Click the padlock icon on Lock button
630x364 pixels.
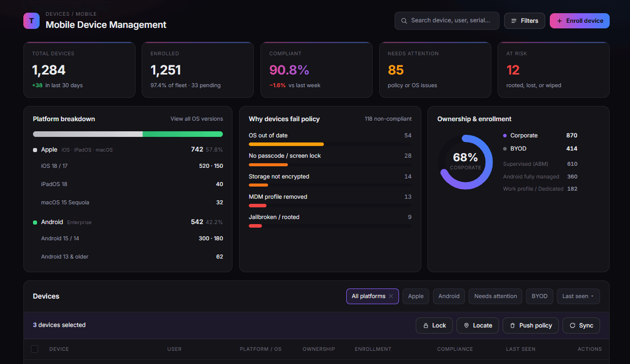tap(425, 325)
